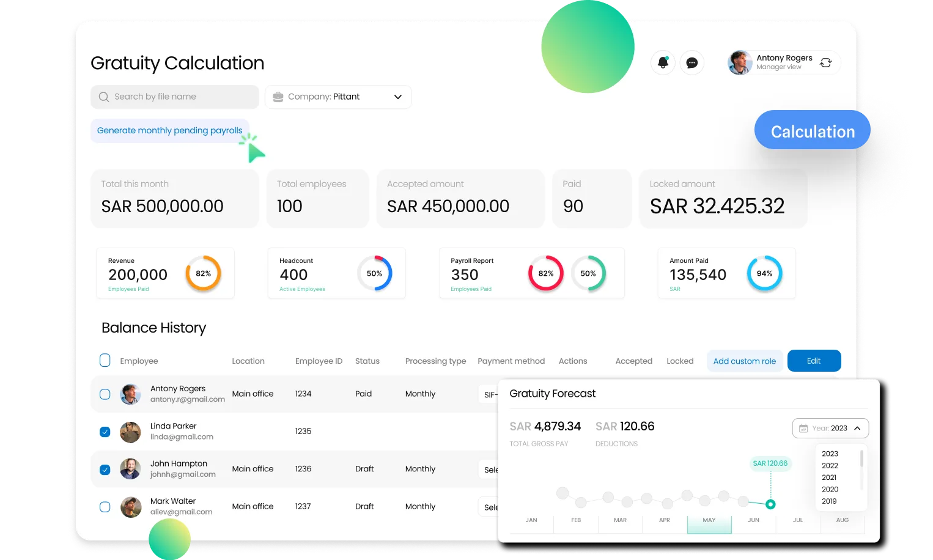Screen dimensions: 933x560
Task: Open the notifications bell icon
Action: pyautogui.click(x=663, y=62)
